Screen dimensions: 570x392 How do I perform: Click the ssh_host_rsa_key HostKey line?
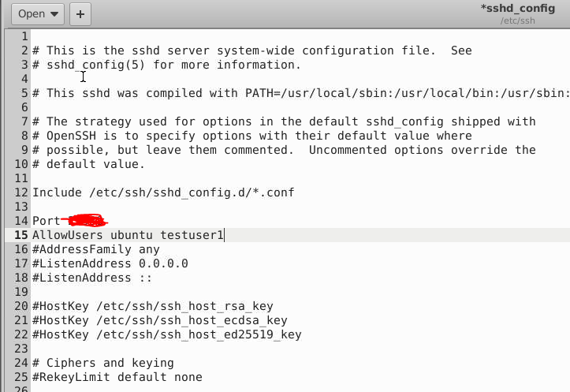click(152, 306)
